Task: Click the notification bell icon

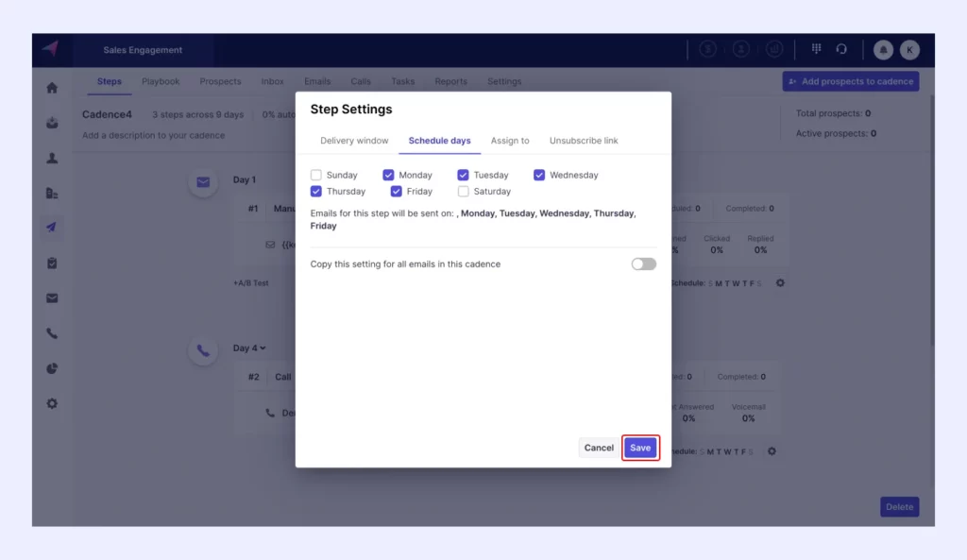Action: pos(882,49)
